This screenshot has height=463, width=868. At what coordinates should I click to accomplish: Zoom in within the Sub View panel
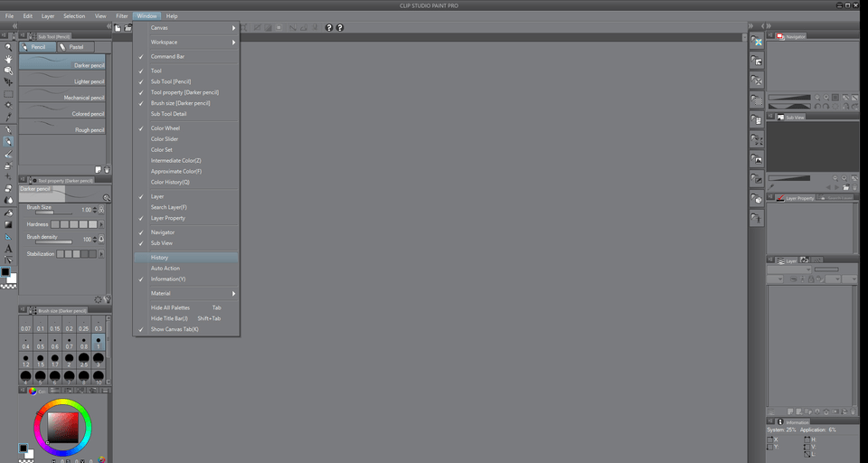[844, 178]
